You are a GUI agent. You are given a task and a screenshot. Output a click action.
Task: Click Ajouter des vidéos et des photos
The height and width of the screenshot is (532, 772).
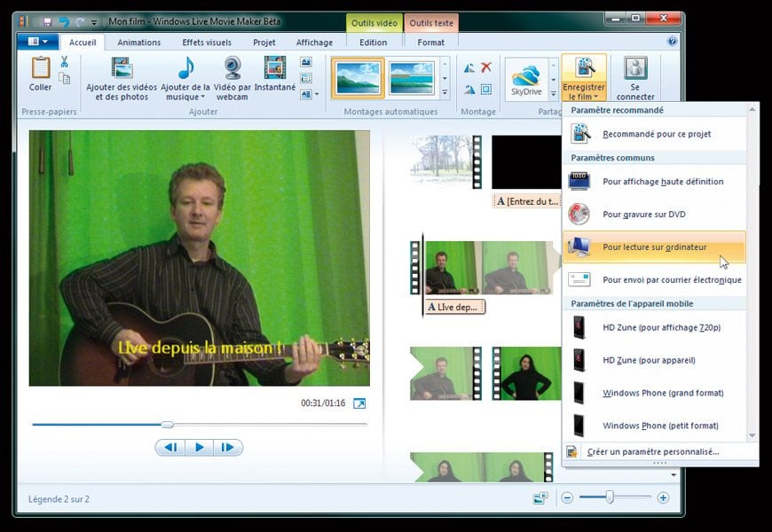(122, 69)
